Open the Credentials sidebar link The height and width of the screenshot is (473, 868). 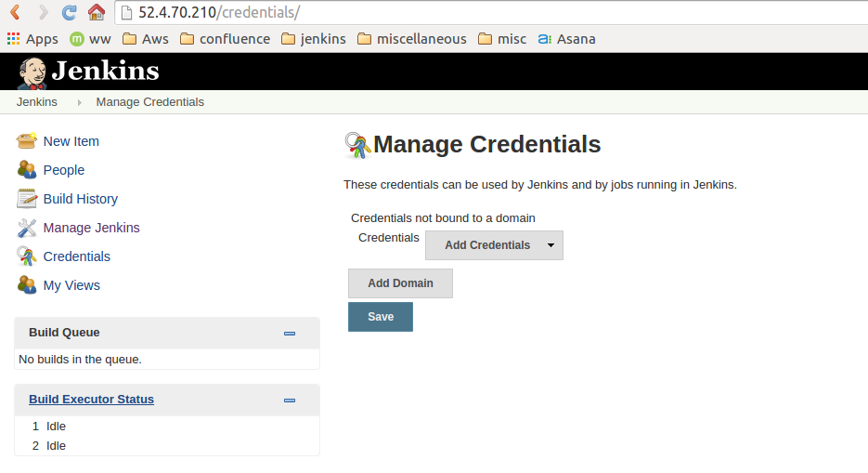[76, 256]
